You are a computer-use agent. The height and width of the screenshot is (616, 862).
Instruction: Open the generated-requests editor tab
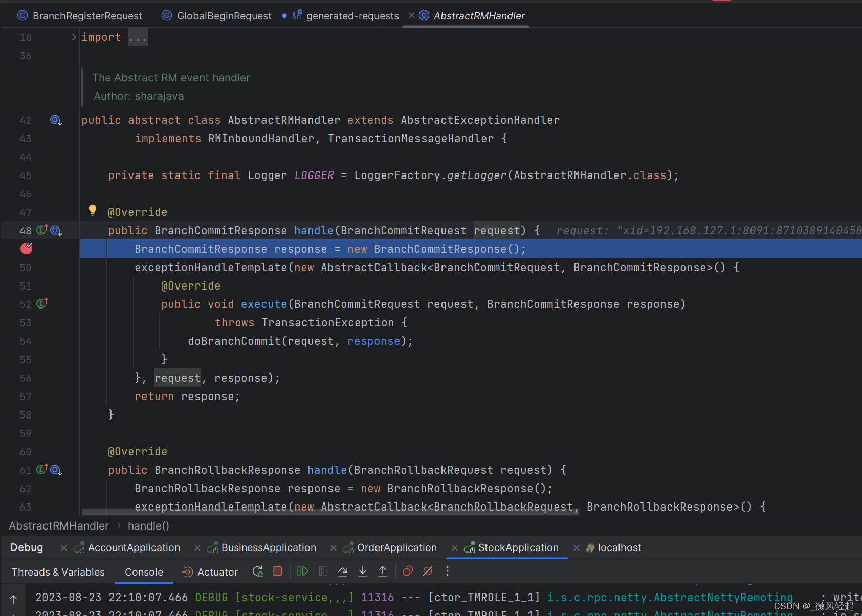click(x=345, y=16)
